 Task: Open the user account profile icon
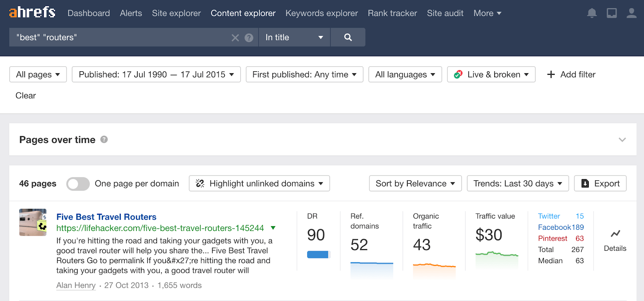(632, 13)
